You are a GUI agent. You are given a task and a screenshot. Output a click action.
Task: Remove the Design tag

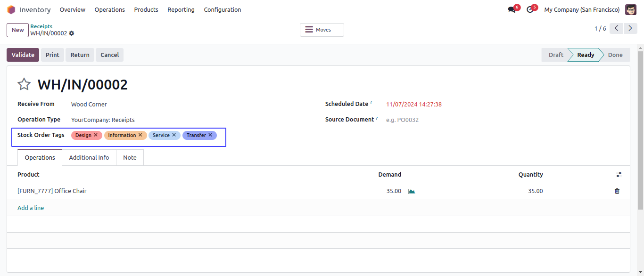96,135
